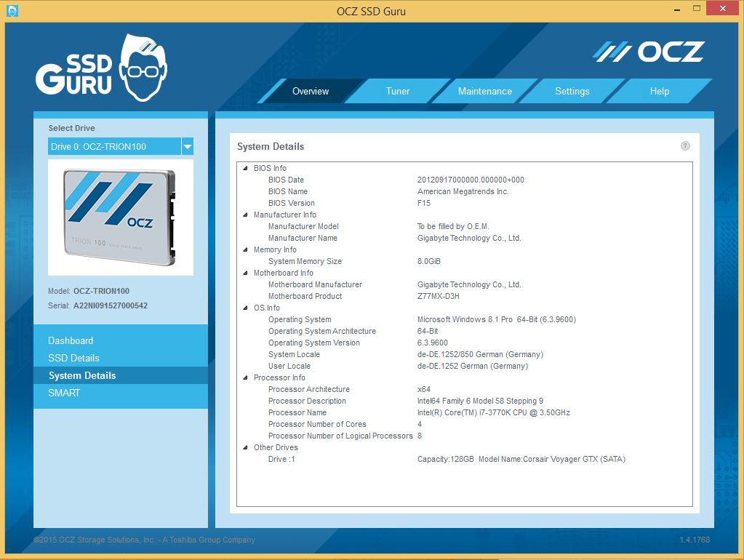Screen dimensions: 744x560
Task: Click the serial number A22NI091527000542
Action: coord(110,305)
